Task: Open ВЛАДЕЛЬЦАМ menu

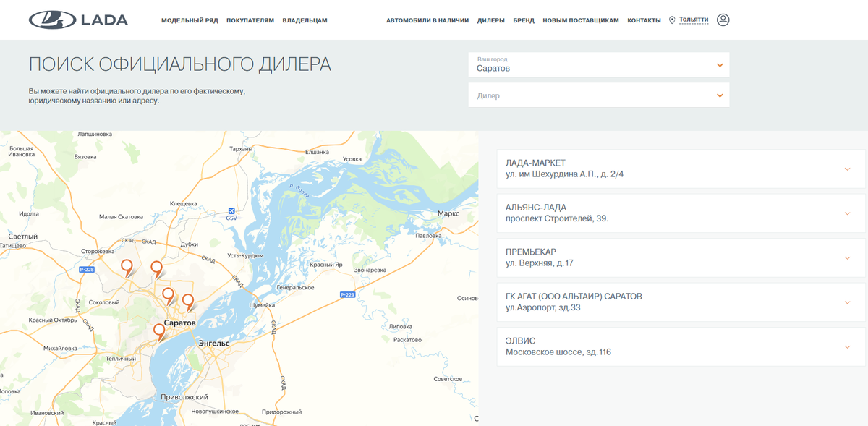Action: [305, 20]
